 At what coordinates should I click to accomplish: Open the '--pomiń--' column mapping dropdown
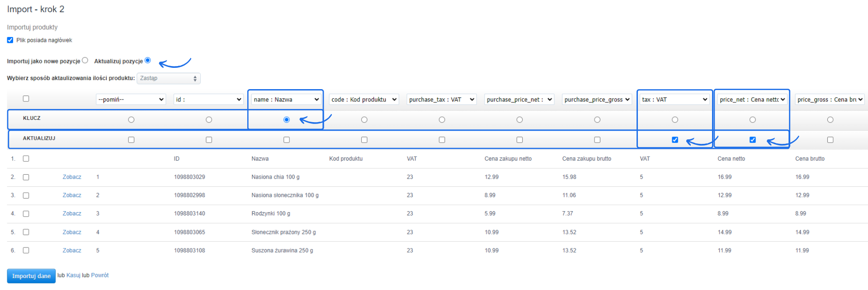131,100
